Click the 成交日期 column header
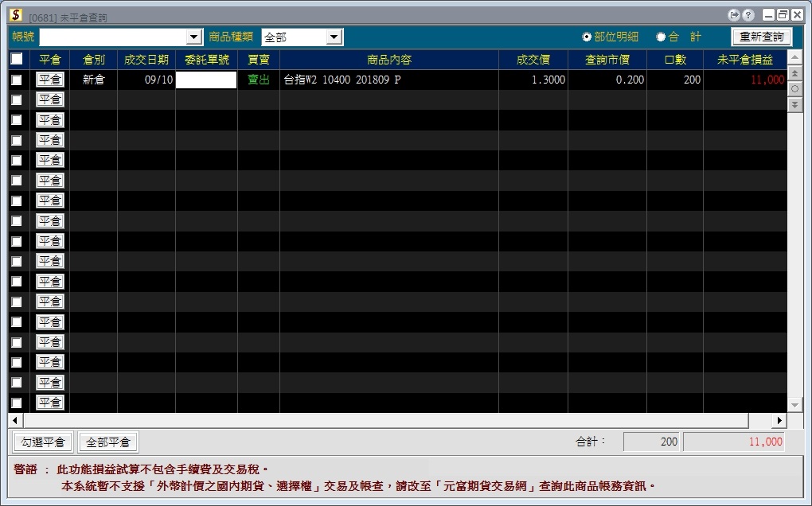This screenshot has height=506, width=812. click(x=146, y=60)
